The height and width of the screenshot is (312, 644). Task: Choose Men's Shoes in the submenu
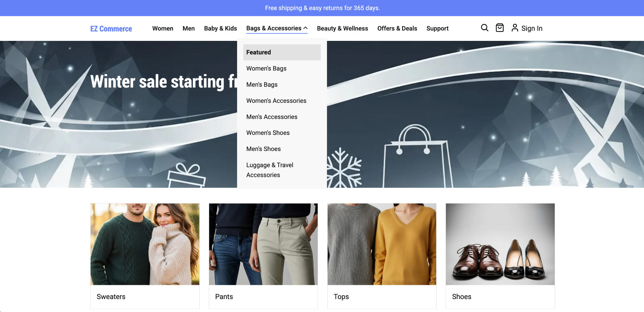tap(264, 149)
